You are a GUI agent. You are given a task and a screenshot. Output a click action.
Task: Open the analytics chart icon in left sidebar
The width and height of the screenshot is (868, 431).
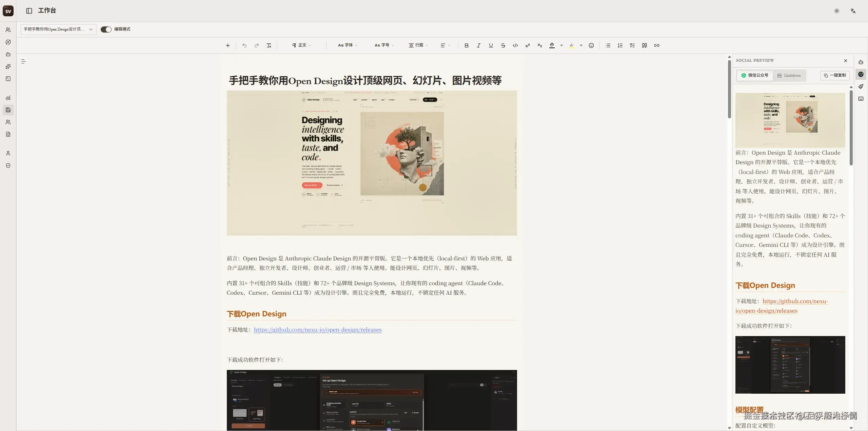point(8,98)
